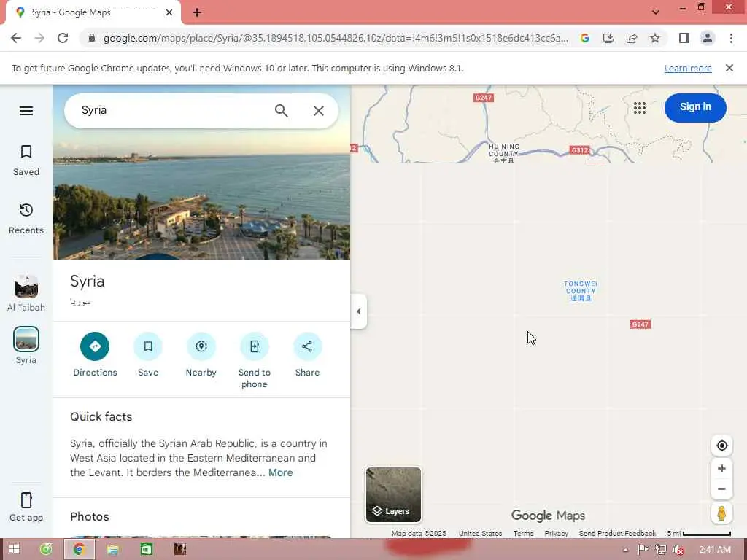Viewport: 747px width, 560px height.
Task: Close the Syria - Google Maps tab
Action: tap(169, 13)
